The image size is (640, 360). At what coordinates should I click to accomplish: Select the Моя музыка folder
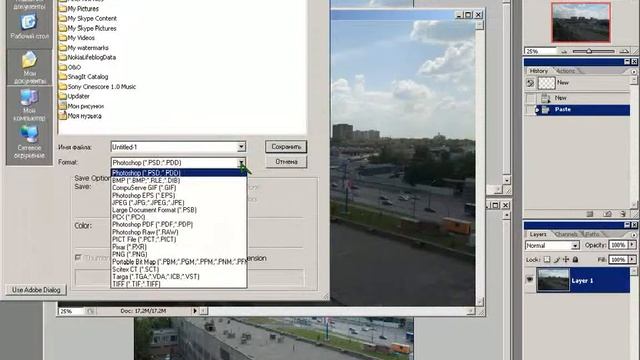coord(80,116)
